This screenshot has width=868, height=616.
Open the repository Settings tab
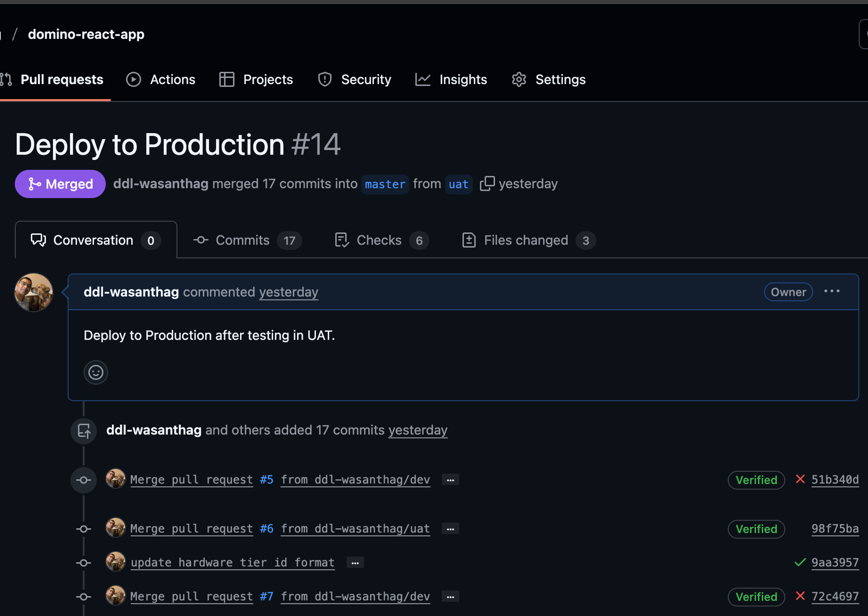click(x=548, y=80)
